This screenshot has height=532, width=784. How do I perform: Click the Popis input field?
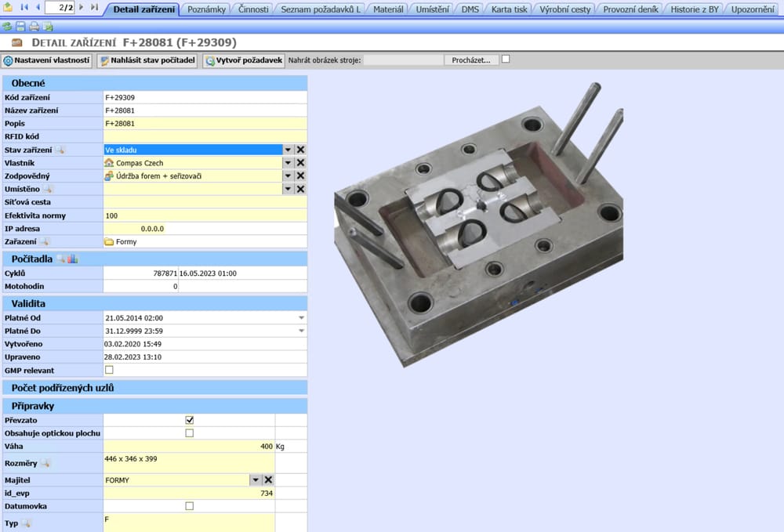click(x=205, y=123)
